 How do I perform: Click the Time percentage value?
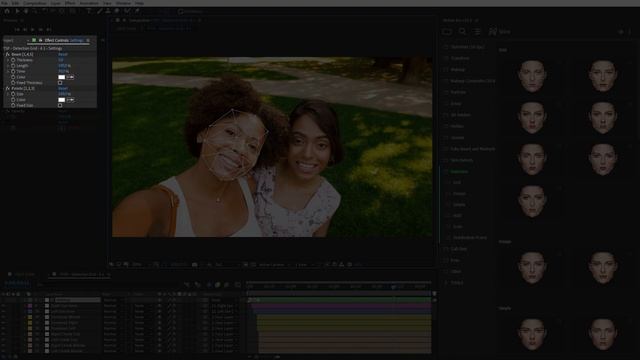[x=63, y=71]
